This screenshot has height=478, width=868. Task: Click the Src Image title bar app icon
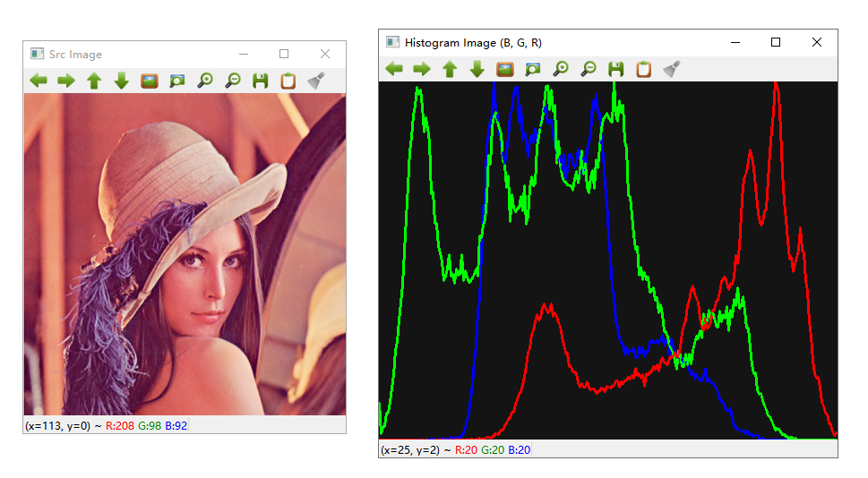[x=37, y=54]
